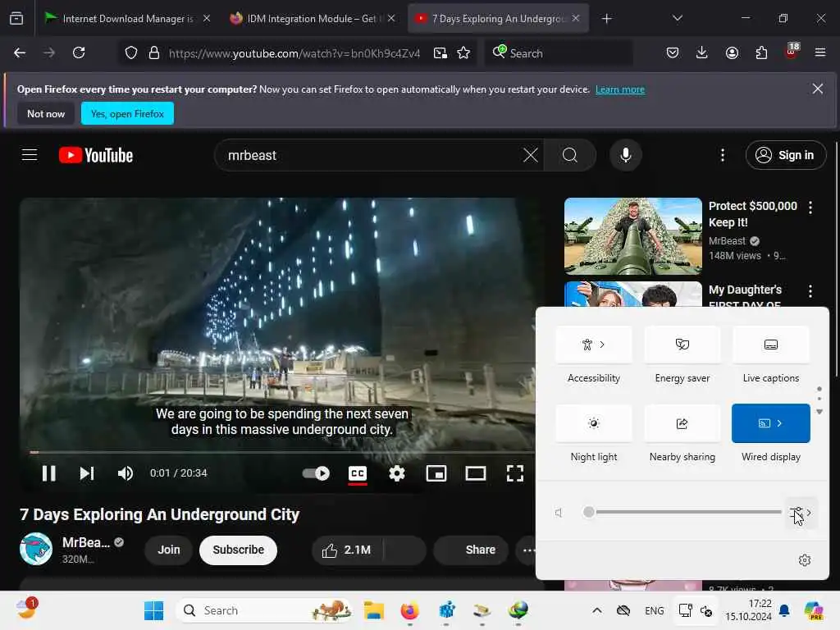Subscribe to MrBeast channel

[x=239, y=550]
